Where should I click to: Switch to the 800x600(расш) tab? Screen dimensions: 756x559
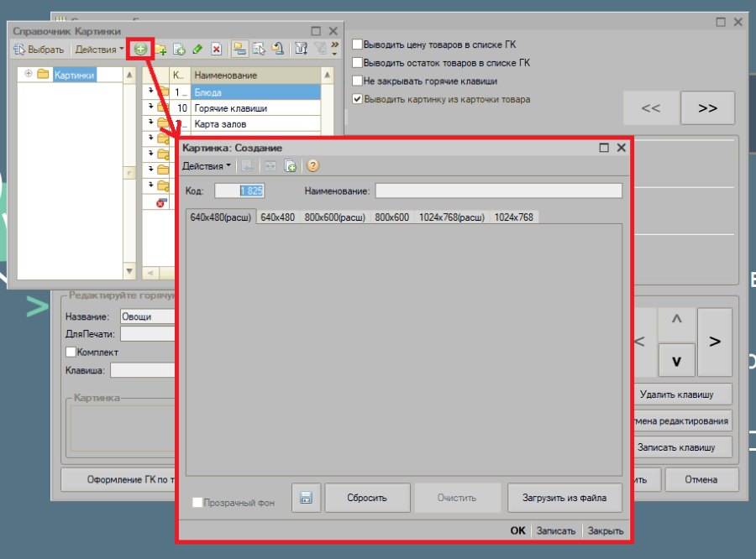335,217
